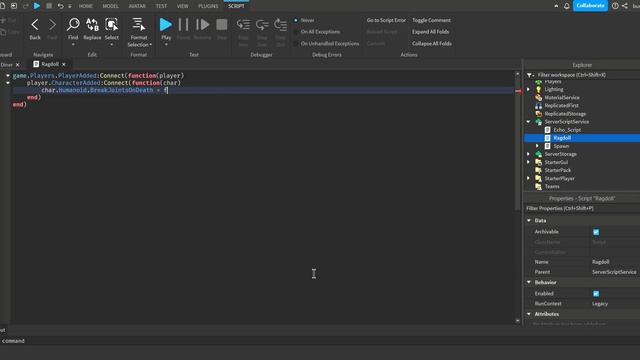
Task: Open the notifications bell icon
Action: [x=567, y=6]
